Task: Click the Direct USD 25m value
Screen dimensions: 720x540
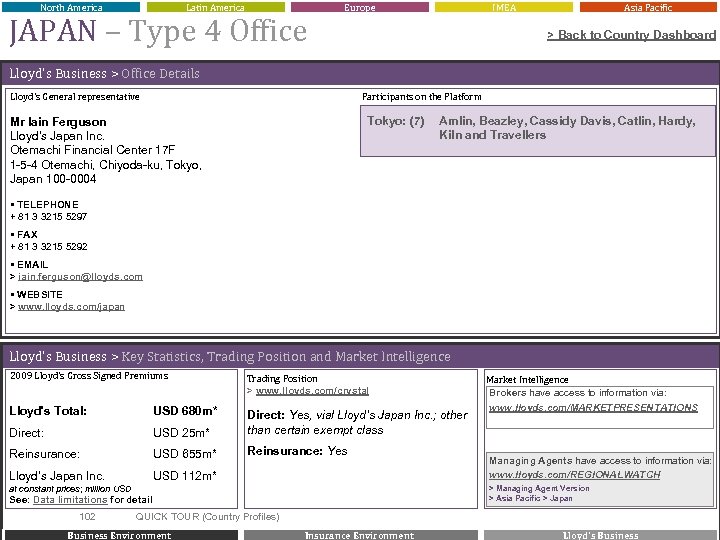Action: point(181,433)
